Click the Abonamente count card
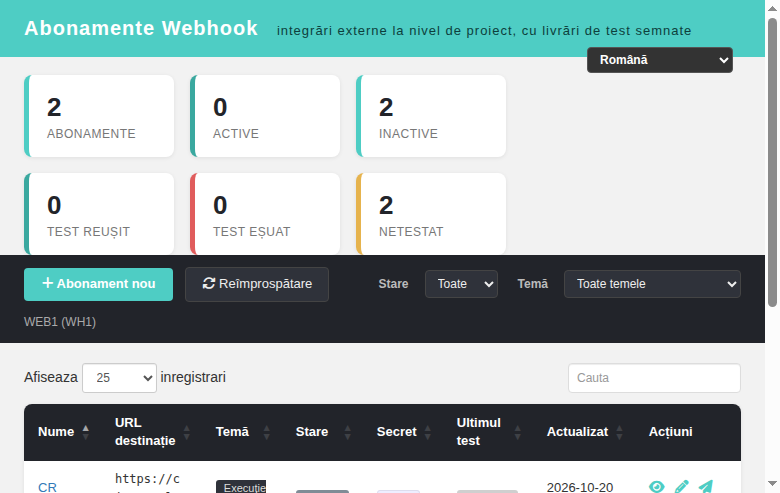The height and width of the screenshot is (493, 780). tap(99, 116)
